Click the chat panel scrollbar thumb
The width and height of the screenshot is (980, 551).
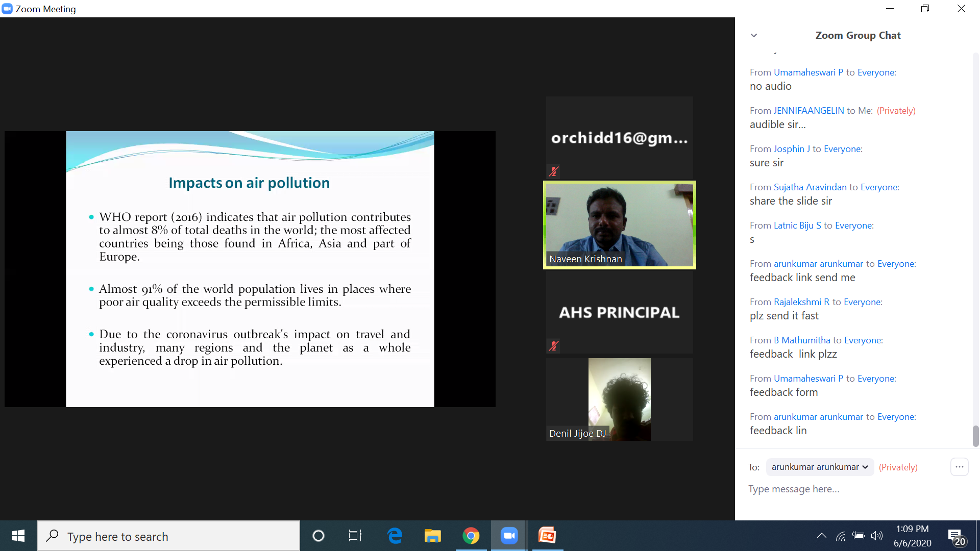point(975,436)
